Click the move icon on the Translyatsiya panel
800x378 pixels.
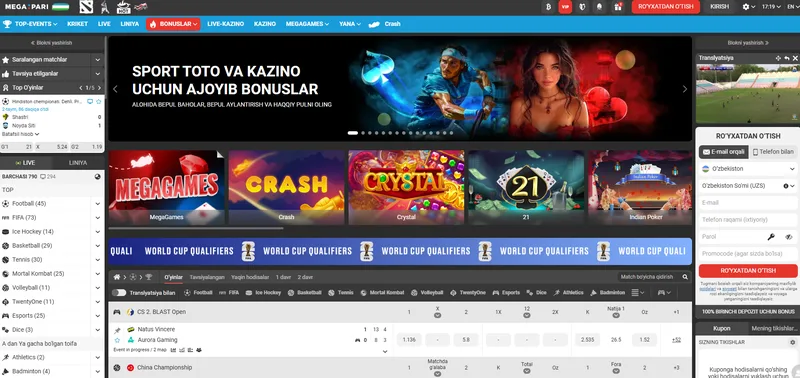tap(778, 58)
